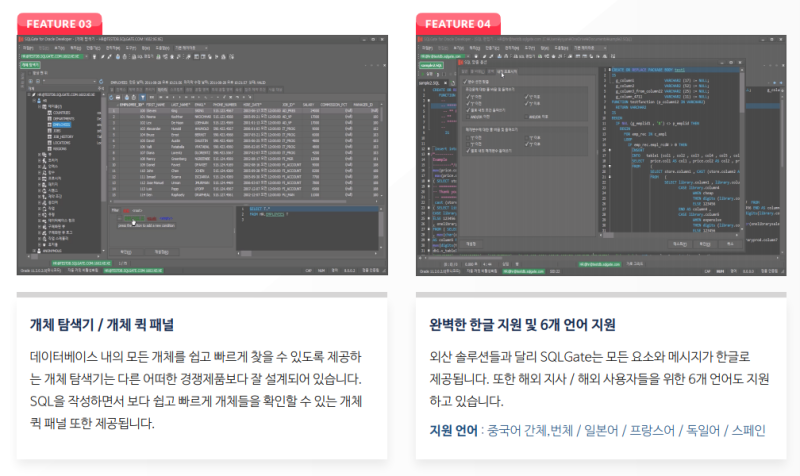
Task: Enable the AND/OR 이전 checkbox in FEATURE 04 dialog
Action: (x=468, y=117)
